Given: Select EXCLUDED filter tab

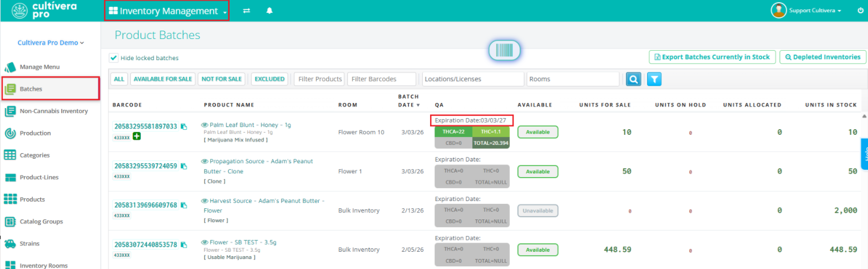Looking at the screenshot, I should coord(269,79).
